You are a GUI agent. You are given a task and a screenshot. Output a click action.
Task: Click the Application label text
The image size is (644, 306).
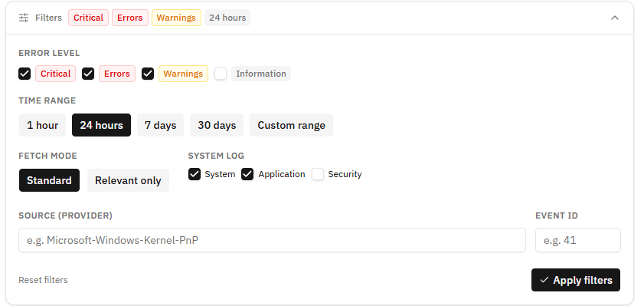pyautogui.click(x=282, y=174)
